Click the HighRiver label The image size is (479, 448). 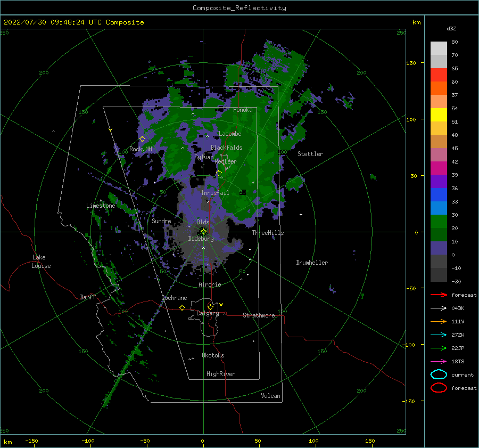221,374
